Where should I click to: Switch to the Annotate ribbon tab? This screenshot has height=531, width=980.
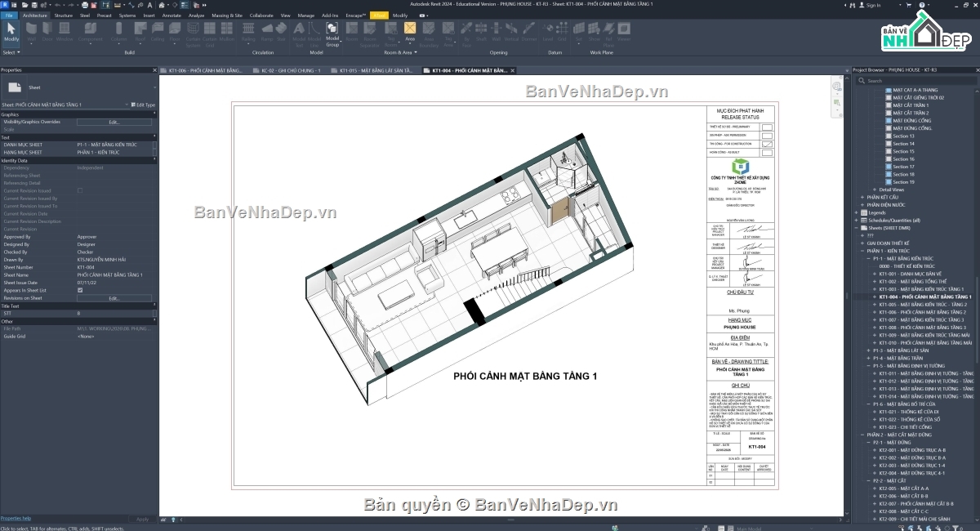pyautogui.click(x=171, y=16)
